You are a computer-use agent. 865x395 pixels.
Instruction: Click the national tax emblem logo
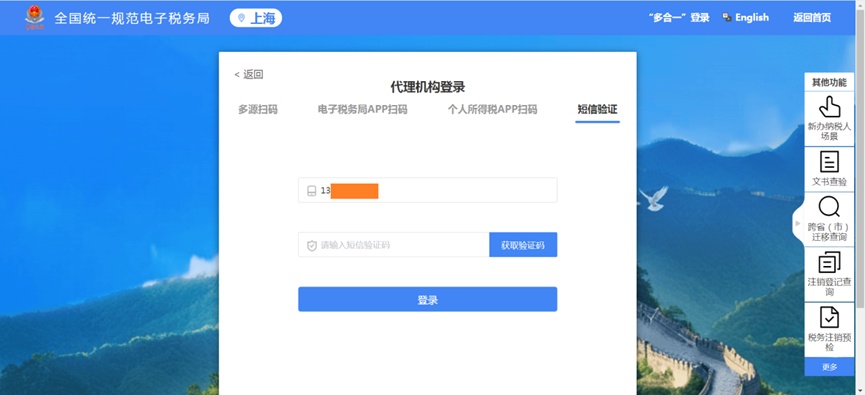point(35,18)
